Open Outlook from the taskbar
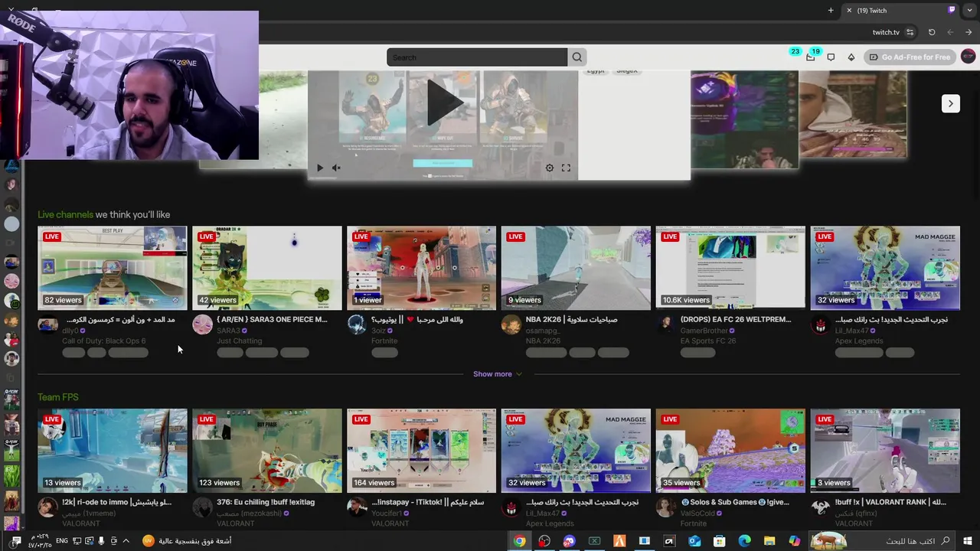 (x=694, y=541)
